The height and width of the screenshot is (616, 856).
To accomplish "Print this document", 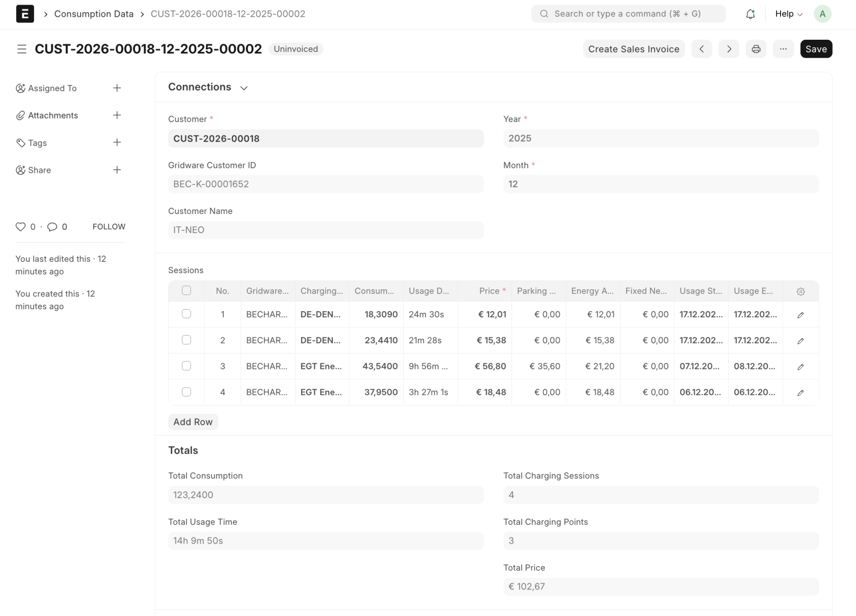I will (x=756, y=49).
